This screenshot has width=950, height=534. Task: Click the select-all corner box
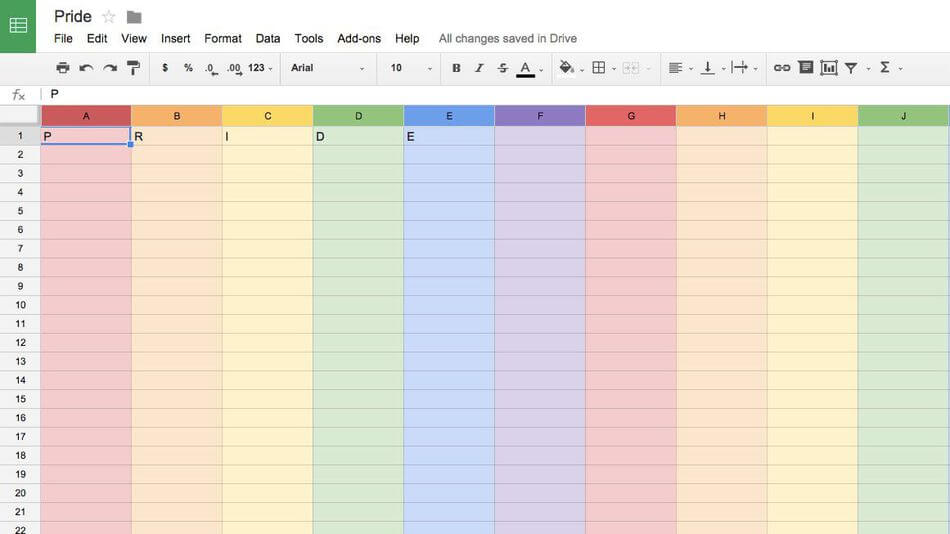[20, 115]
